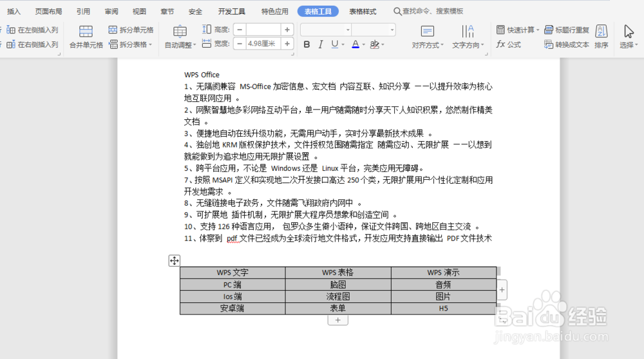Screen dimensions: 644x359
Task: Click the search commands box
Action: 428,11
